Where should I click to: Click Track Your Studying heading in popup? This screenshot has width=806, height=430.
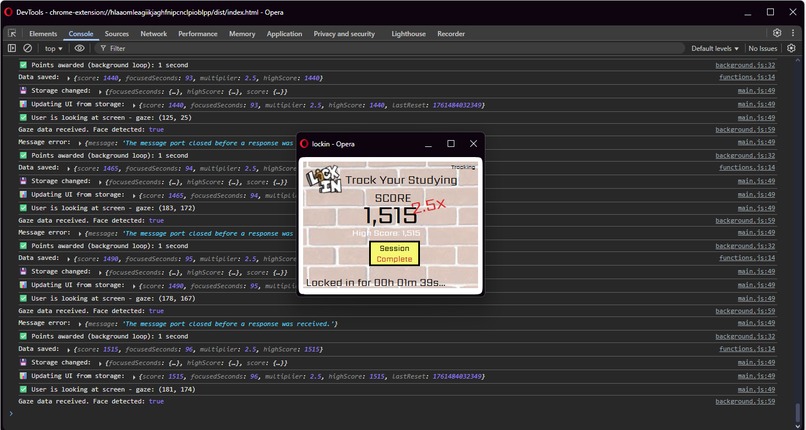click(401, 180)
